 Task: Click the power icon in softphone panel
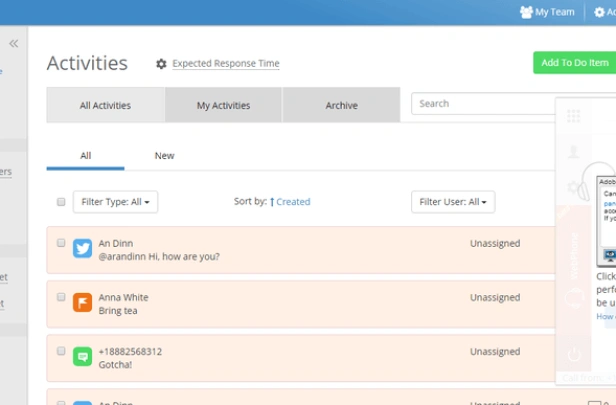574,354
